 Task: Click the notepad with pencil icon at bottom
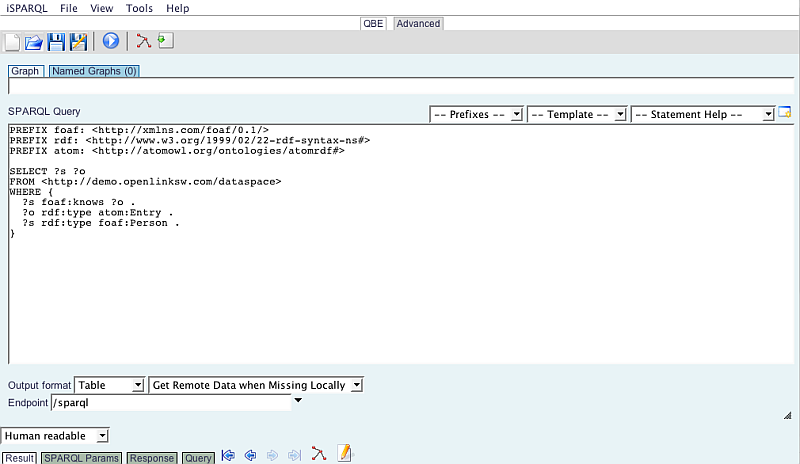pos(345,453)
